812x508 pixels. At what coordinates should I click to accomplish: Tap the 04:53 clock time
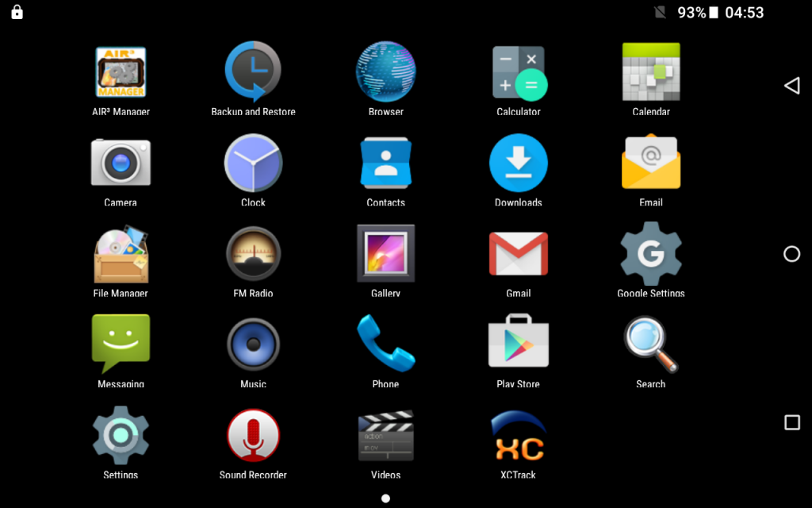pos(744,13)
